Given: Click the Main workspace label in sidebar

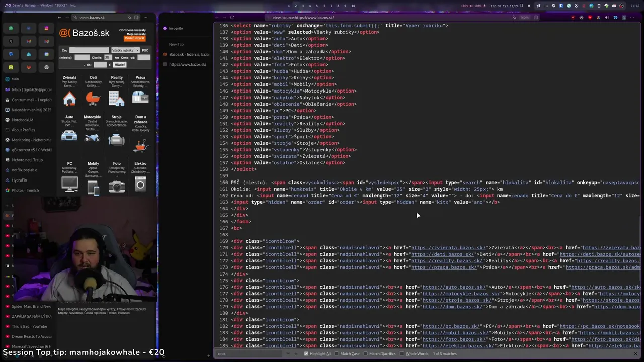Looking at the screenshot, I should (15, 79).
